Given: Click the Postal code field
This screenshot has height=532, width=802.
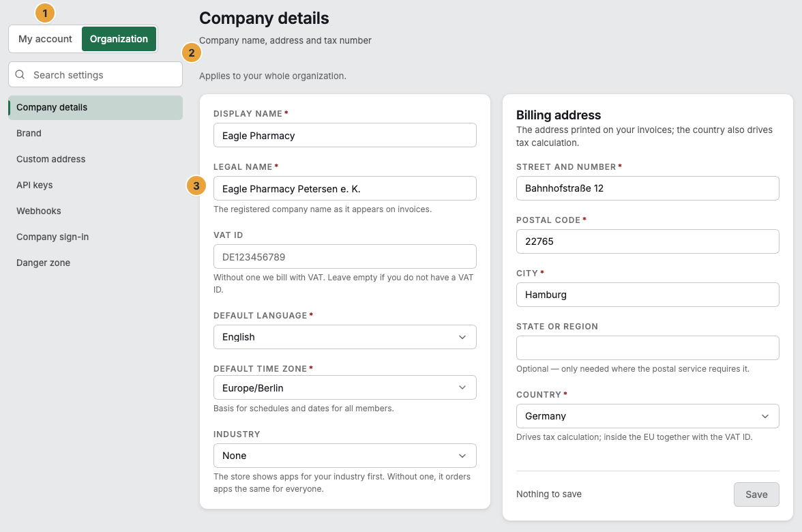Looking at the screenshot, I should pyautogui.click(x=648, y=241).
